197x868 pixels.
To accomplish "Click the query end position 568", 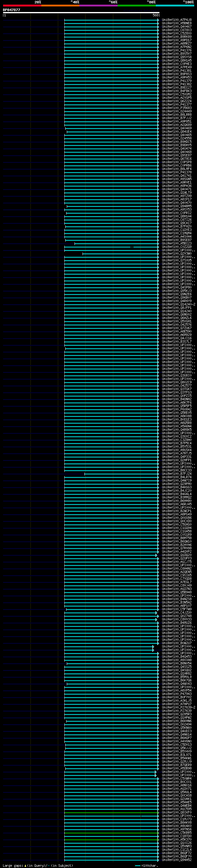I will pyautogui.click(x=155, y=15).
